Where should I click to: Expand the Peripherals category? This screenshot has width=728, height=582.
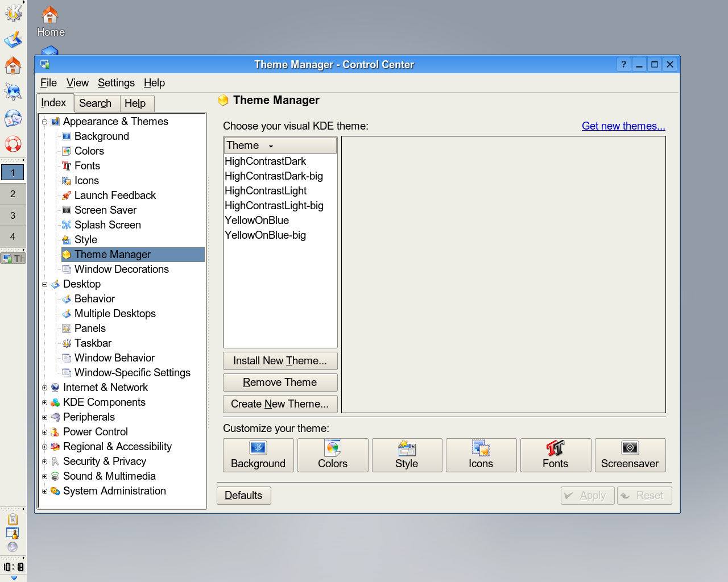tap(44, 417)
